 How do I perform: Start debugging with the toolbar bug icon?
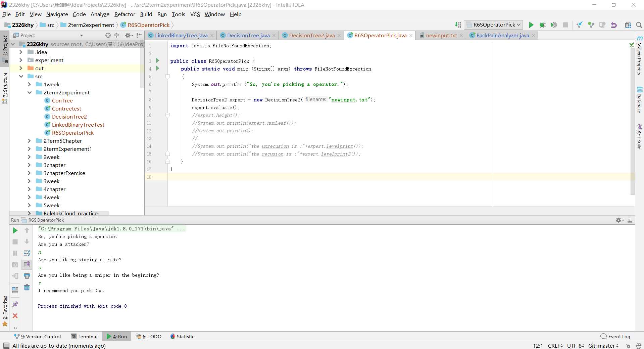point(542,25)
